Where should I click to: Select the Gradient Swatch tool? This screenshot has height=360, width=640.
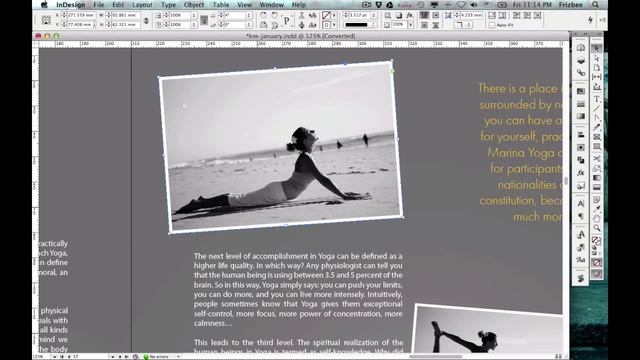[597, 178]
